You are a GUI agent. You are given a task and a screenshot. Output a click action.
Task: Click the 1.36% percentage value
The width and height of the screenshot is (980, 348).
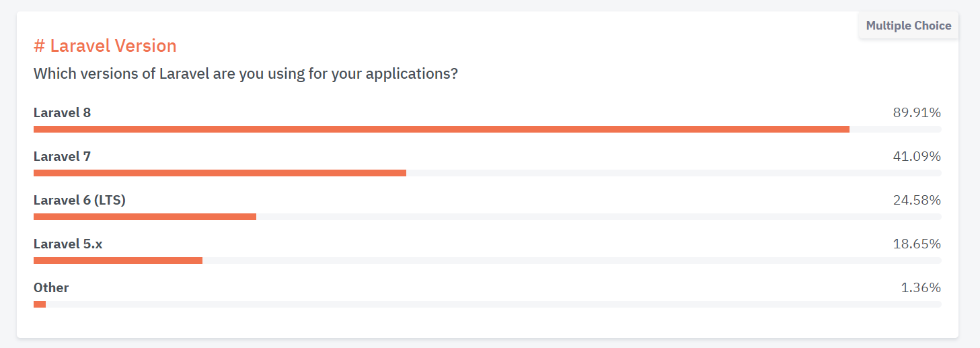pyautogui.click(x=921, y=287)
